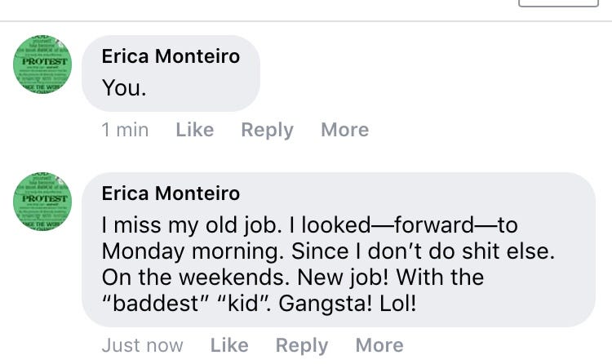Open the avatar beside the "You." comment
This screenshot has height=364, width=612.
pos(42,64)
